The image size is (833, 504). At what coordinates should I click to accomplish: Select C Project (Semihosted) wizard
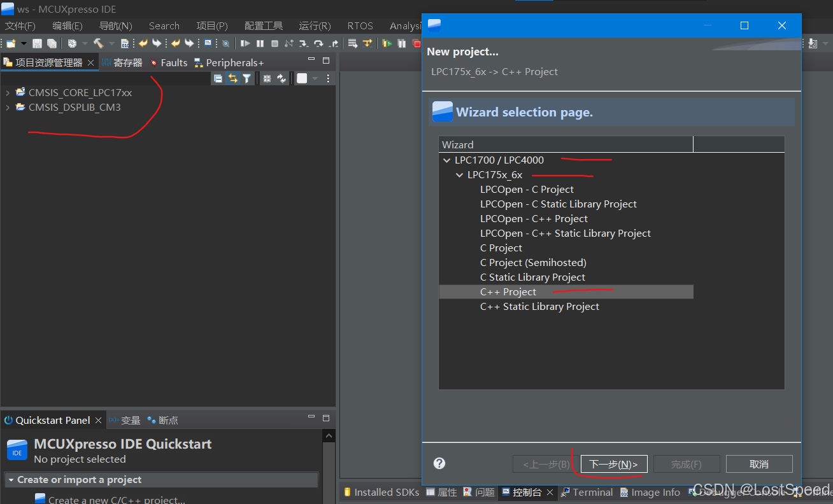[533, 263]
